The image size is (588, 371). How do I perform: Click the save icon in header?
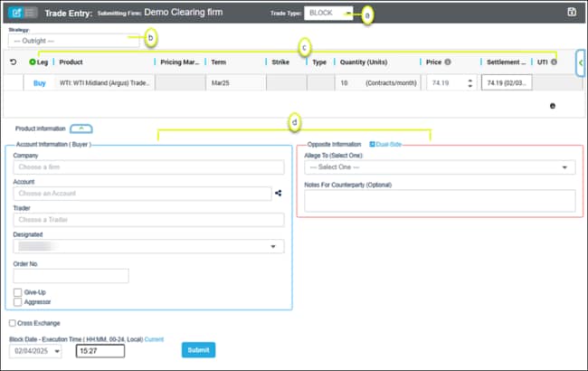click(x=571, y=12)
